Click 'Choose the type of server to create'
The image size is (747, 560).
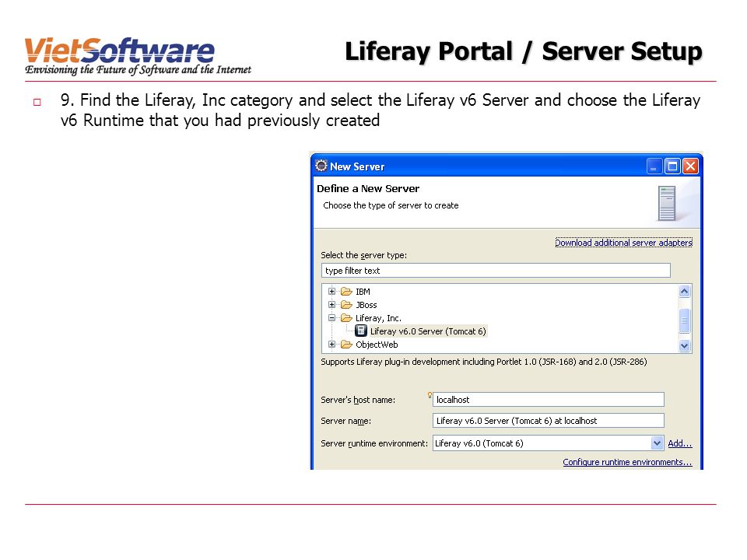[391, 205]
